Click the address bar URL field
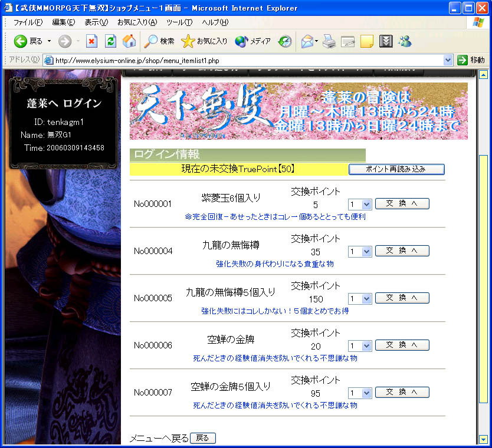The image size is (492, 448). [248, 60]
